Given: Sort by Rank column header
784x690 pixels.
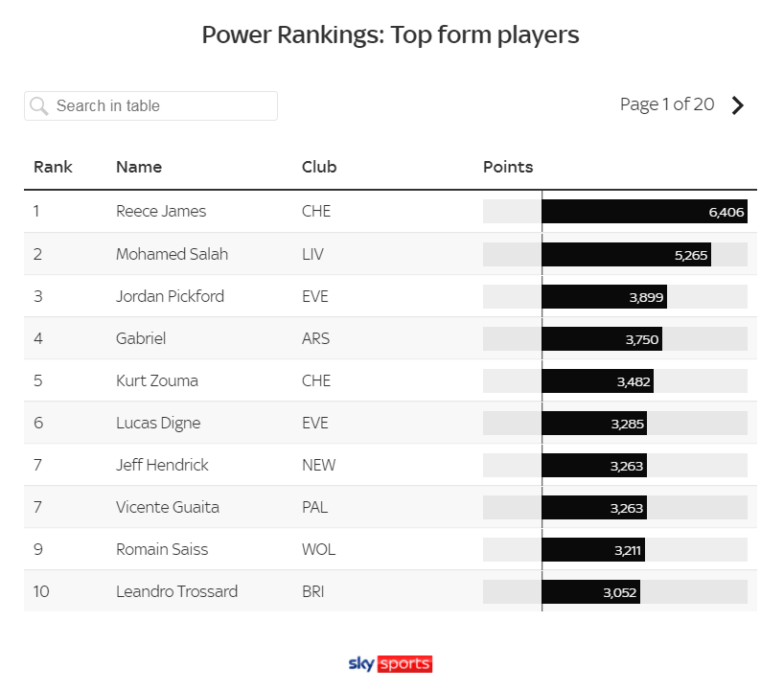Looking at the screenshot, I should pos(53,167).
